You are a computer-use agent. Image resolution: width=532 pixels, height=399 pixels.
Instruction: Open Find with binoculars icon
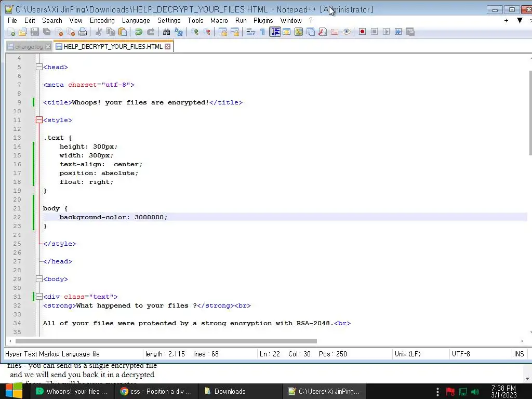pos(166,32)
